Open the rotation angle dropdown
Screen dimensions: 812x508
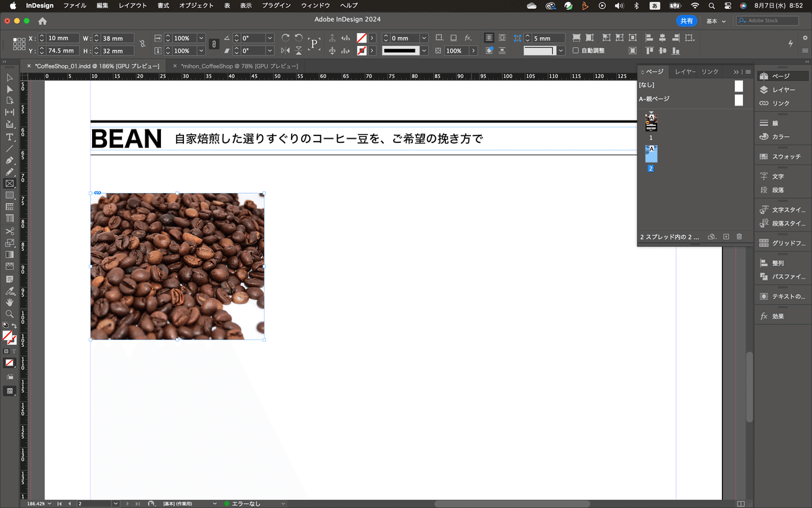click(269, 39)
